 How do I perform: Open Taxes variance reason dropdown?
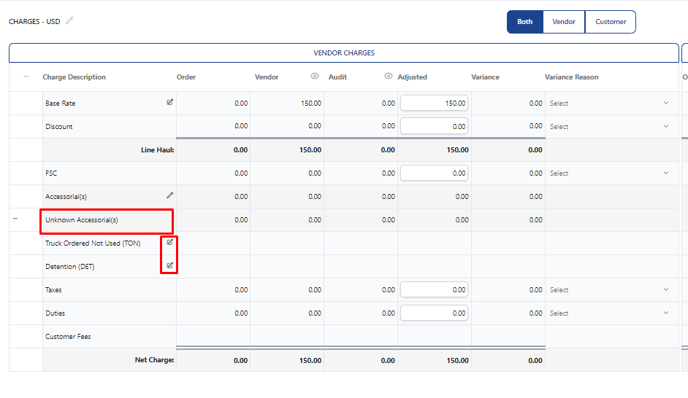tap(609, 290)
